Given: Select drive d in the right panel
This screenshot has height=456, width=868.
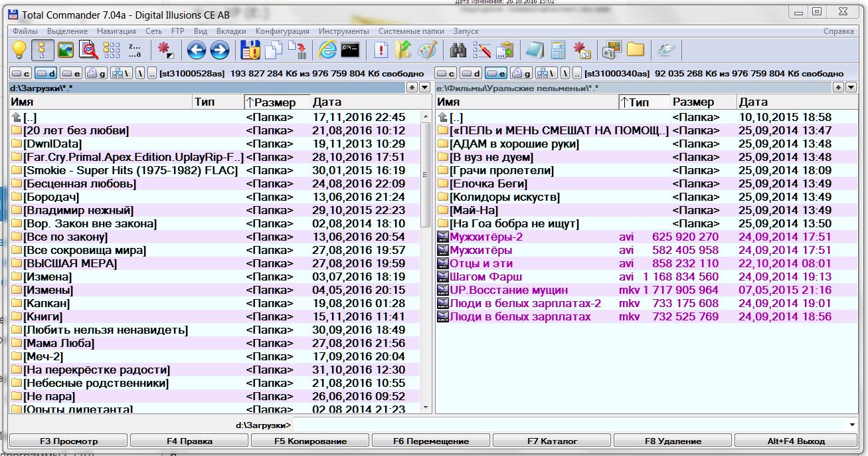Looking at the screenshot, I should point(471,73).
